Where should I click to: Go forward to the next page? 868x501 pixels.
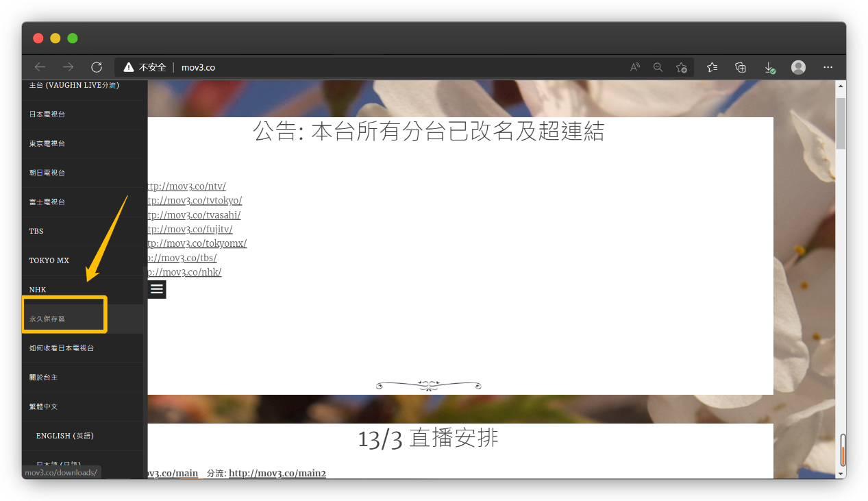click(68, 67)
